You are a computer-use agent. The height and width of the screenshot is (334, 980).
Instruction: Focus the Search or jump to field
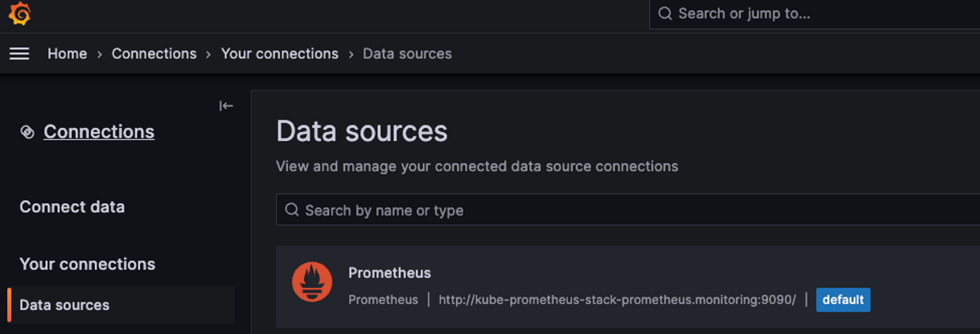coord(814,14)
